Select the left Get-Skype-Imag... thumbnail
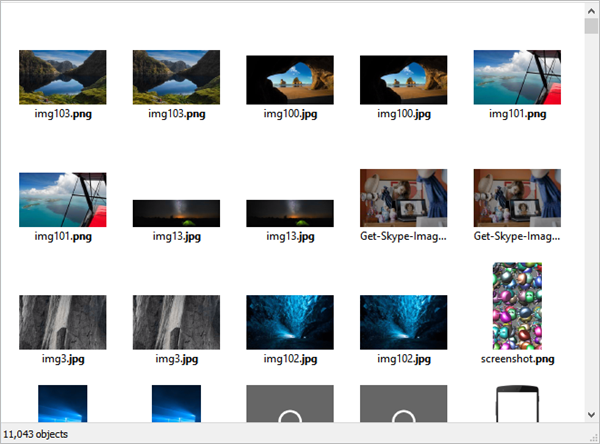Image resolution: width=600 pixels, height=444 pixels. coord(404,198)
